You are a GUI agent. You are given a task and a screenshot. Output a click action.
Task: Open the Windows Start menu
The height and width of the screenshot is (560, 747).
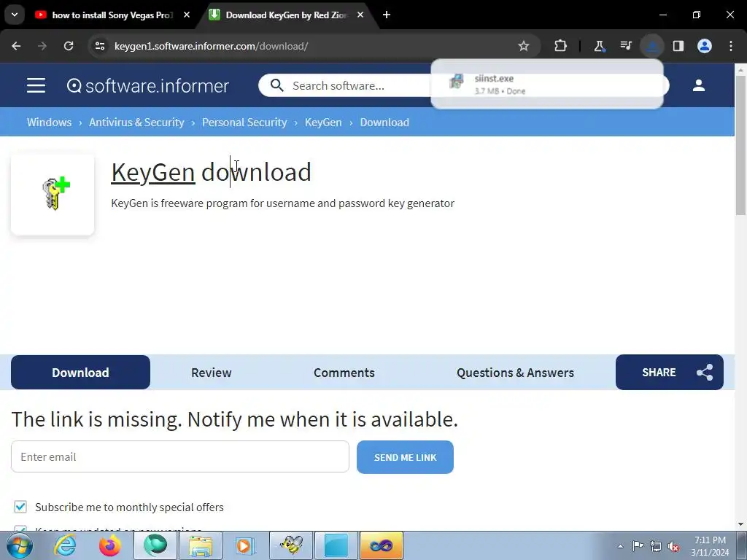coord(20,545)
